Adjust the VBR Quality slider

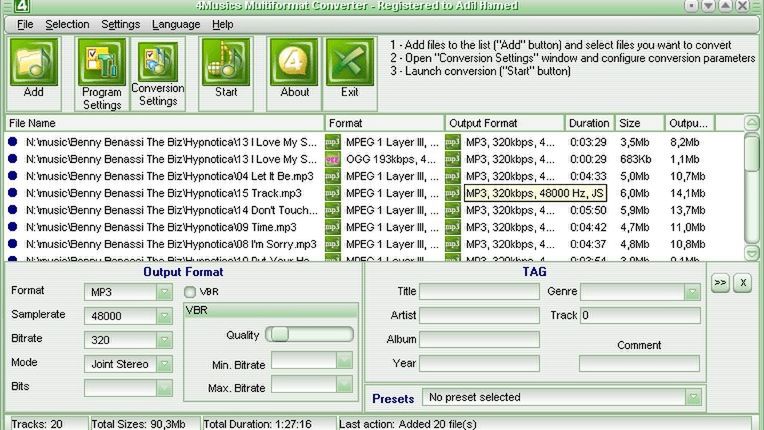[x=280, y=334]
